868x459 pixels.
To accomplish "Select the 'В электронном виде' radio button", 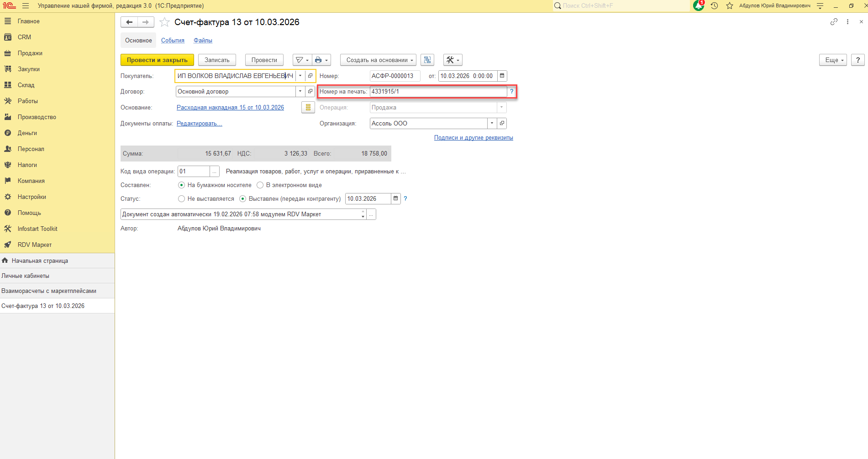I will tap(260, 185).
